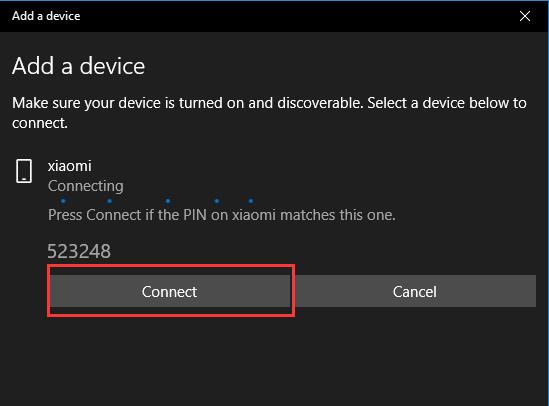Click the word 'connect.' ending the description

40,123
